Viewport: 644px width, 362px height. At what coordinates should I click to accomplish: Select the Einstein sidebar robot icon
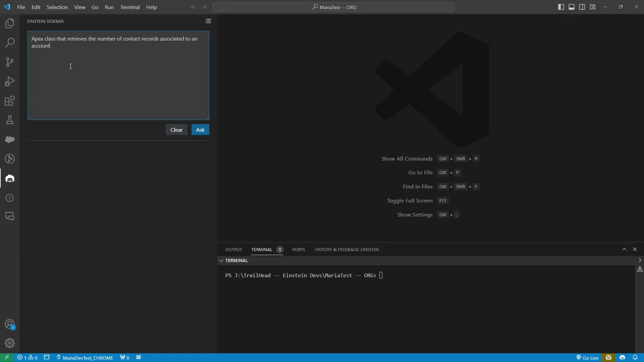coord(10,178)
